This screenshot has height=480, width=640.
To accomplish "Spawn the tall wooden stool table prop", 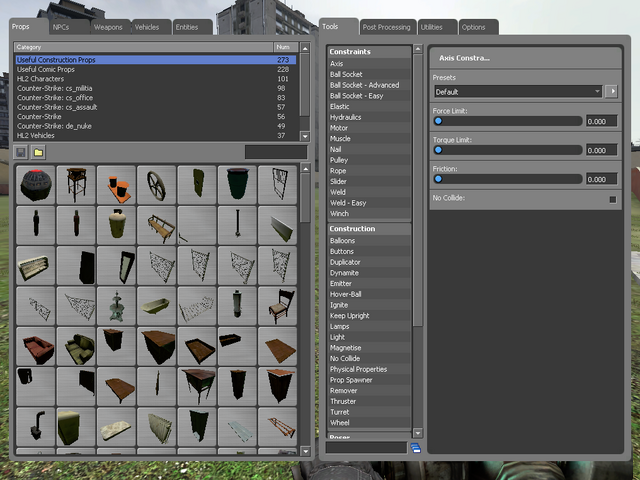I will point(76,185).
